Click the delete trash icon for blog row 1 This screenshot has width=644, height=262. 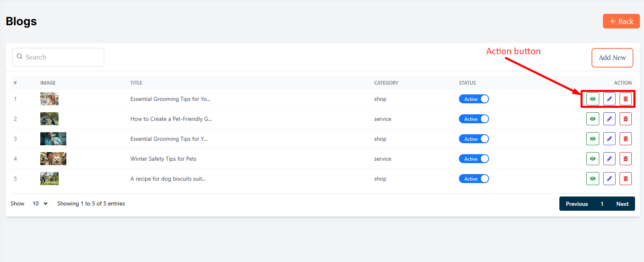625,99
